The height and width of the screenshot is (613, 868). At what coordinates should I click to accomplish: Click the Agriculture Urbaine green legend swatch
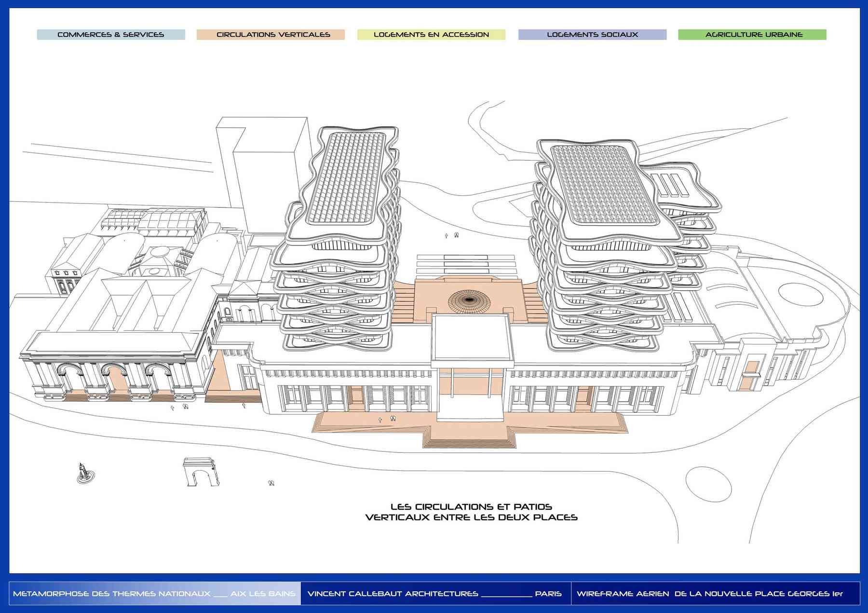[752, 35]
